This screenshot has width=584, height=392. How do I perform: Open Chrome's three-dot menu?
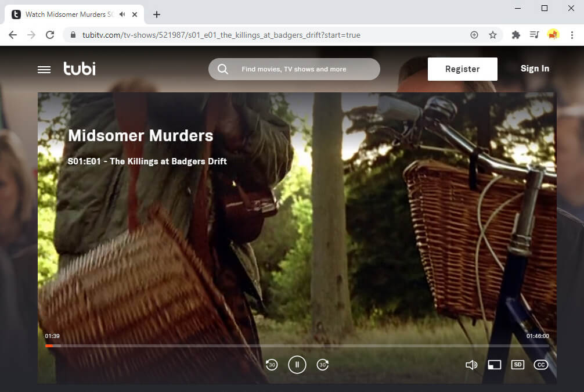572,35
